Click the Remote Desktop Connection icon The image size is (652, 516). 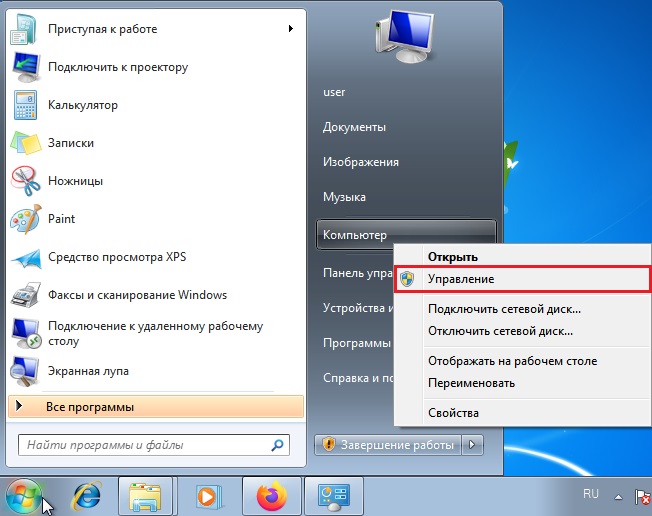[26, 333]
